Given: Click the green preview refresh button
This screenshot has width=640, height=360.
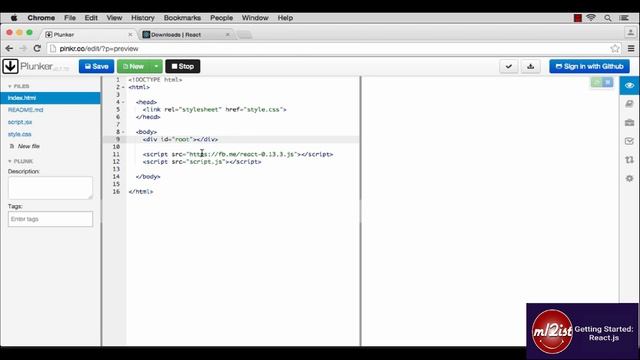Looking at the screenshot, I should (x=596, y=83).
